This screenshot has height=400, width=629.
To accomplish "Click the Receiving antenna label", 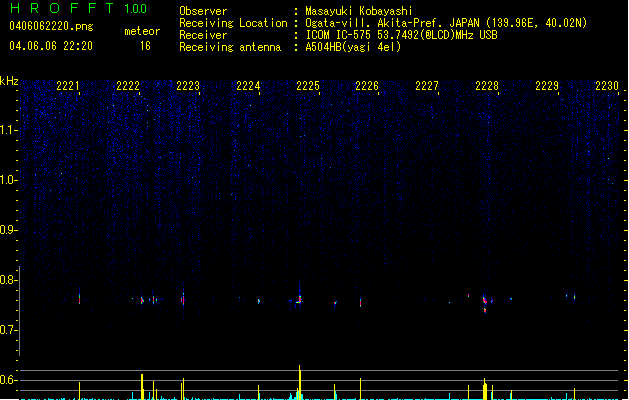I will [230, 47].
